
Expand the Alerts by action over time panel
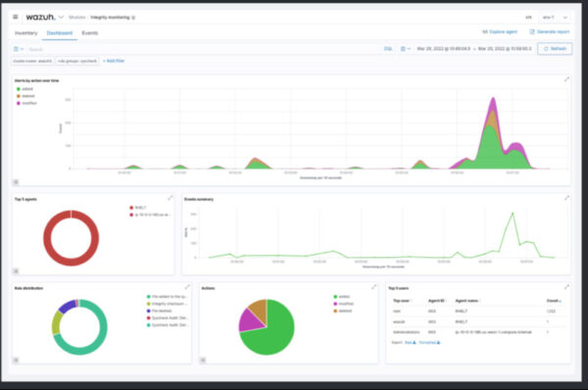tap(566, 79)
